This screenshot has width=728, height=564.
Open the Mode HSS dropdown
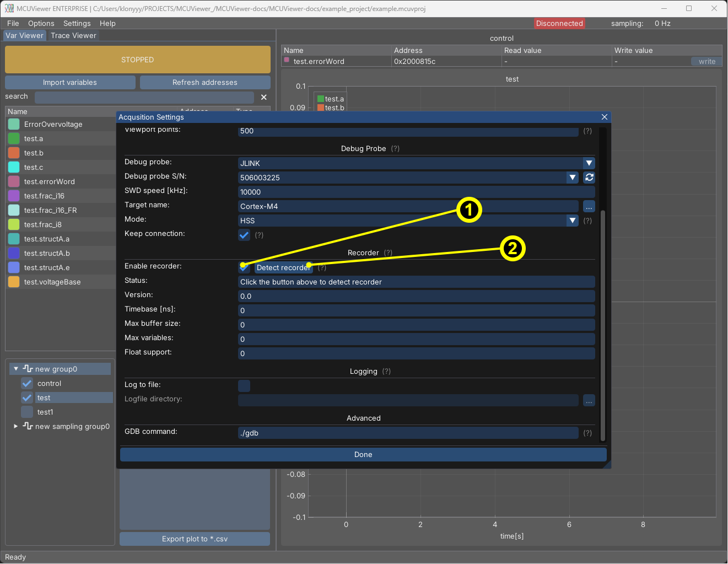pyautogui.click(x=572, y=221)
